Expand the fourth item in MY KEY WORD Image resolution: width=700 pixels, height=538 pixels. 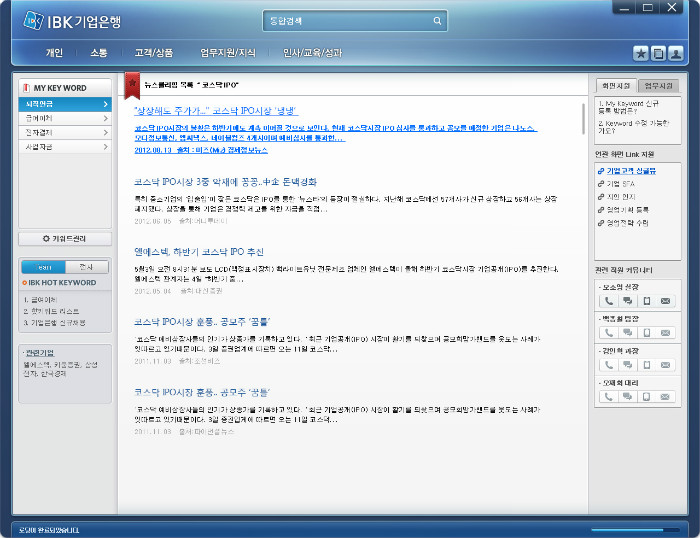[x=64, y=146]
